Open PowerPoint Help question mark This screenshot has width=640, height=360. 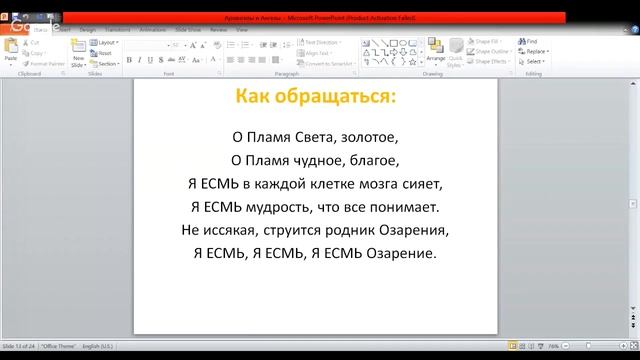635,29
